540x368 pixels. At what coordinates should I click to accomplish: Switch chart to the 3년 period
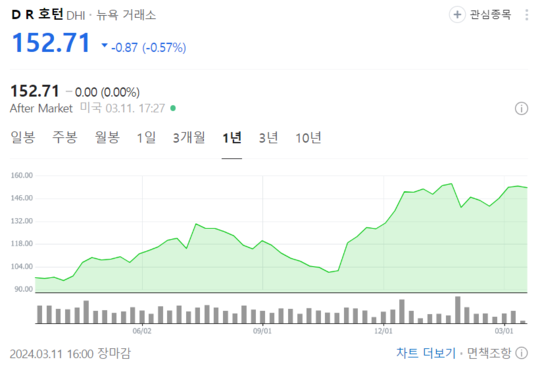pos(268,137)
